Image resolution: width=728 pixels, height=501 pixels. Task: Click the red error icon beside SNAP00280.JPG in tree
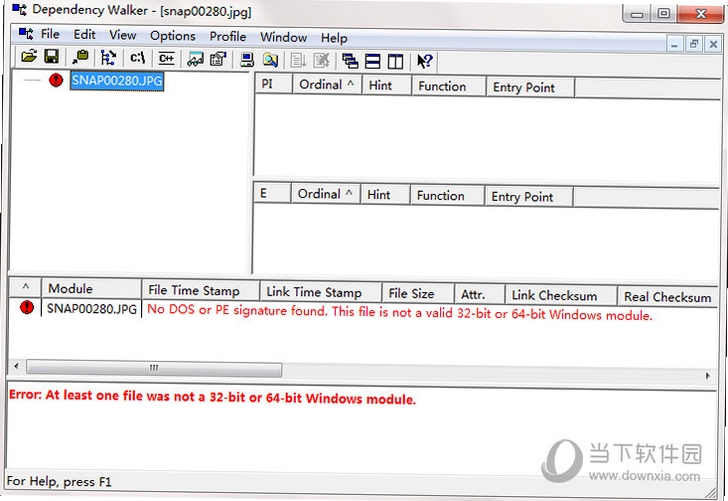click(x=56, y=80)
